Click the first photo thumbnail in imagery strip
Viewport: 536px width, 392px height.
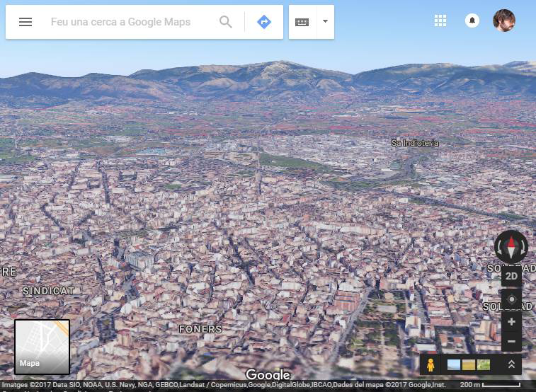(453, 365)
